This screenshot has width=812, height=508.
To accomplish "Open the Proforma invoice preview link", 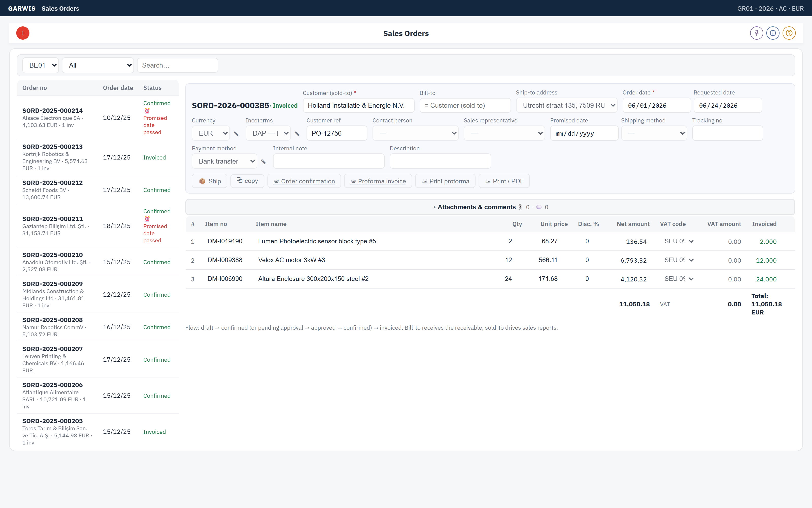I will coord(378,181).
